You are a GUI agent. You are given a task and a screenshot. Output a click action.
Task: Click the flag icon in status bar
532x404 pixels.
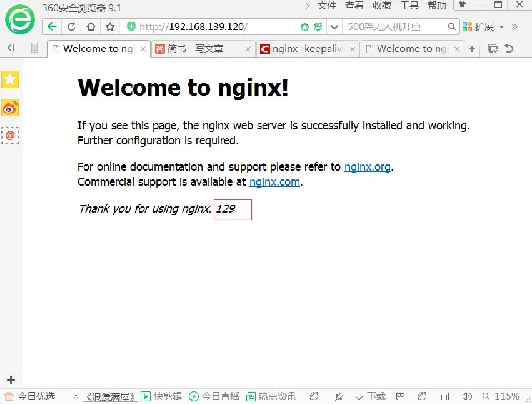click(400, 396)
